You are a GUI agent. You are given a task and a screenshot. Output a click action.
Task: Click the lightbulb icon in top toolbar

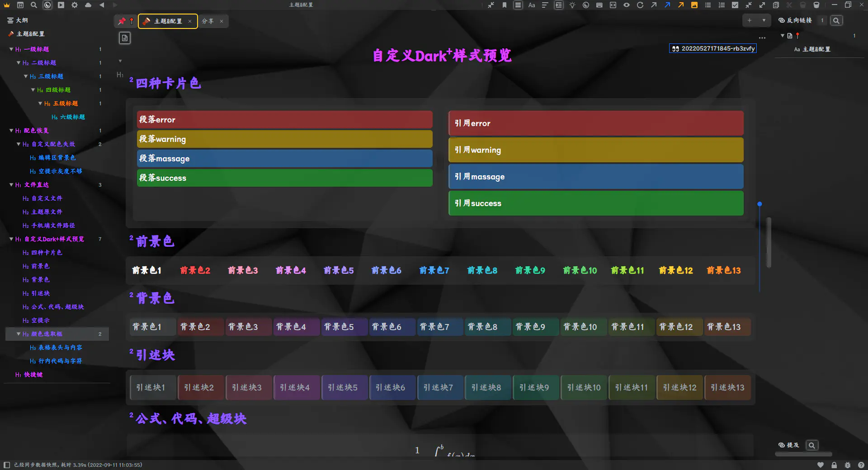coord(572,5)
